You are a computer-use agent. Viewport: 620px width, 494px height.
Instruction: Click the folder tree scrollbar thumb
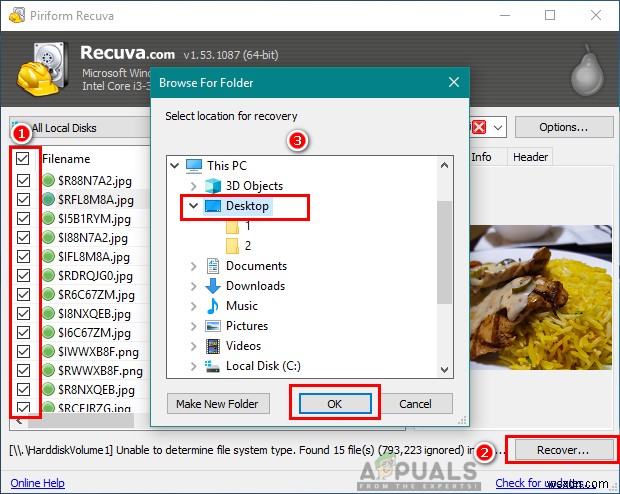point(444,252)
